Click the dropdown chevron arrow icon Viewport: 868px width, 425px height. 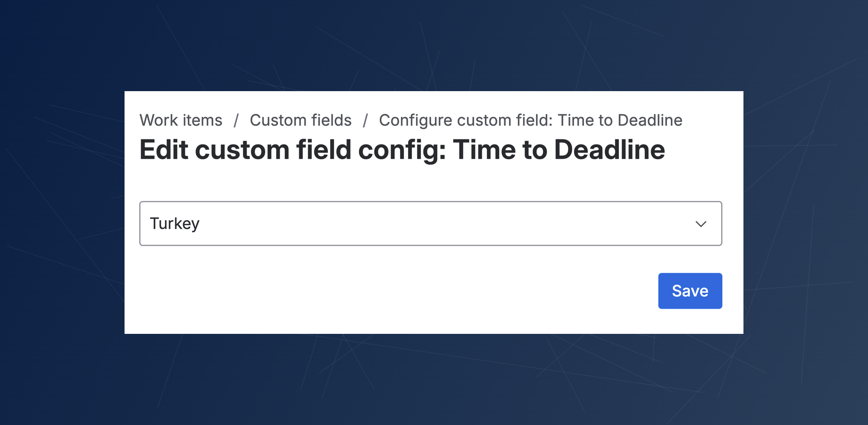point(701,224)
